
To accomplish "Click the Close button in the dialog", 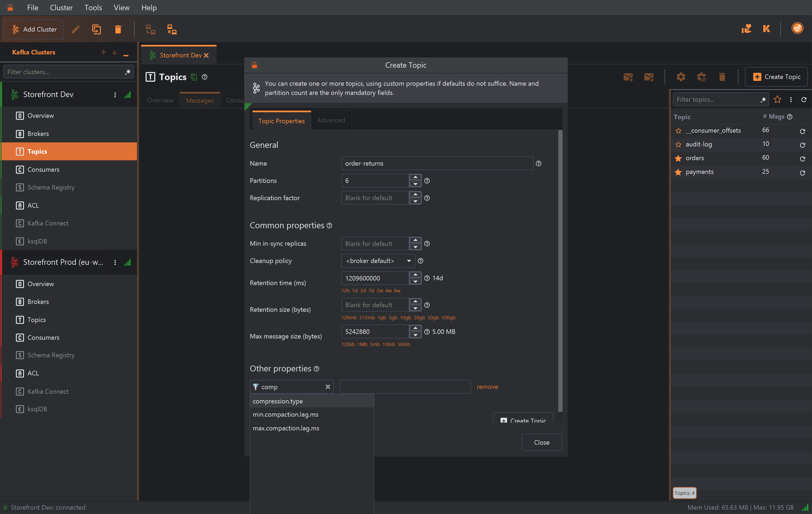I will 542,443.
